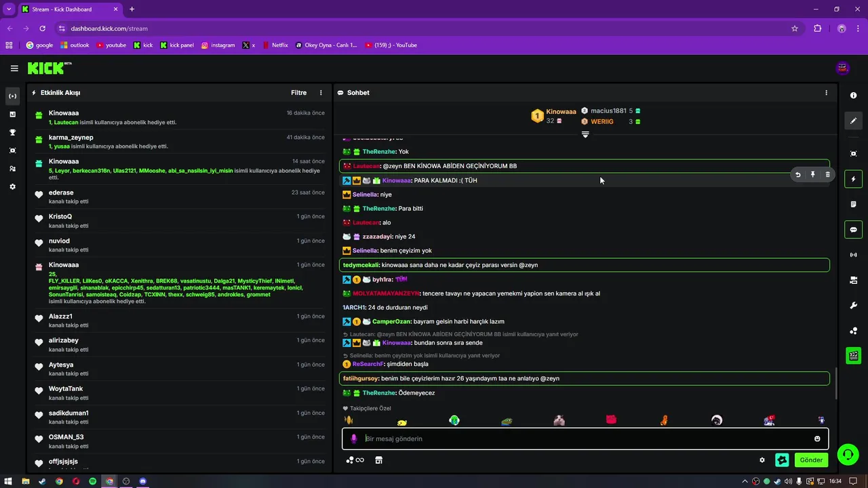
Task: Click the KristoQ follow entry
Action: coord(180,221)
